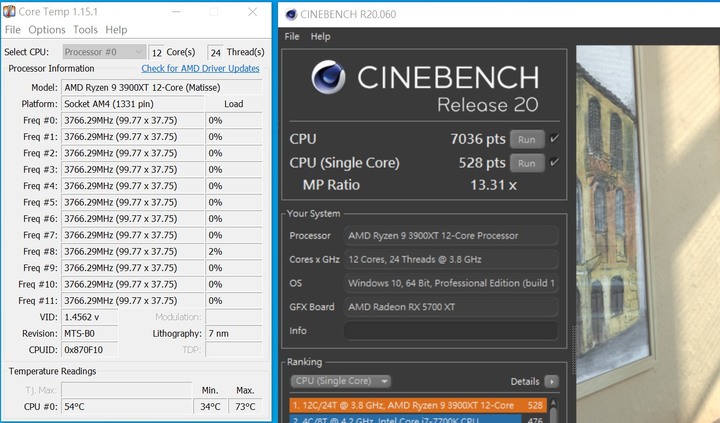720x423 pixels.
Task: Follow the Check for AMD Driver Updates link
Action: point(200,68)
